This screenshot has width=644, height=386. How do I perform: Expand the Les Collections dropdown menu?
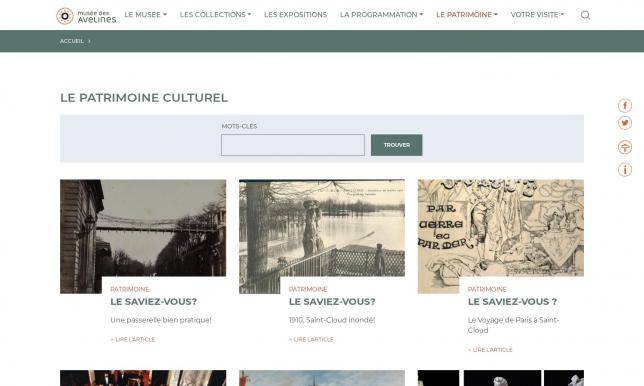click(215, 15)
